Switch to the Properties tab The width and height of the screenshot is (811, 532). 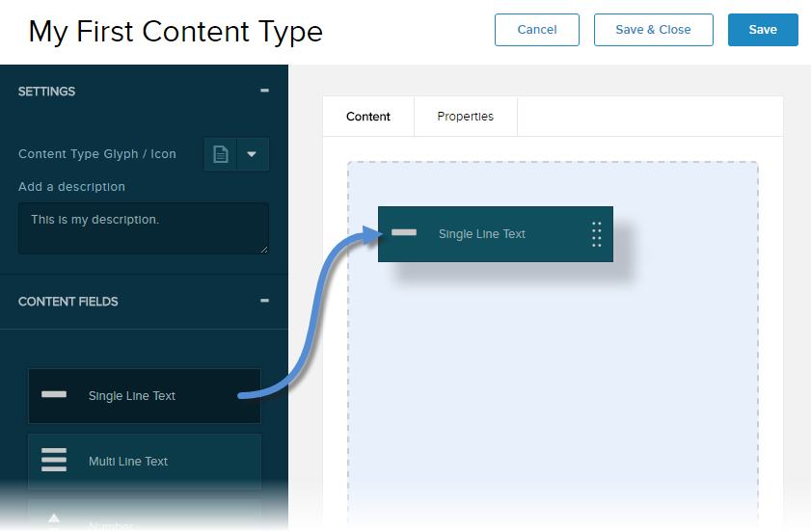pyautogui.click(x=465, y=117)
